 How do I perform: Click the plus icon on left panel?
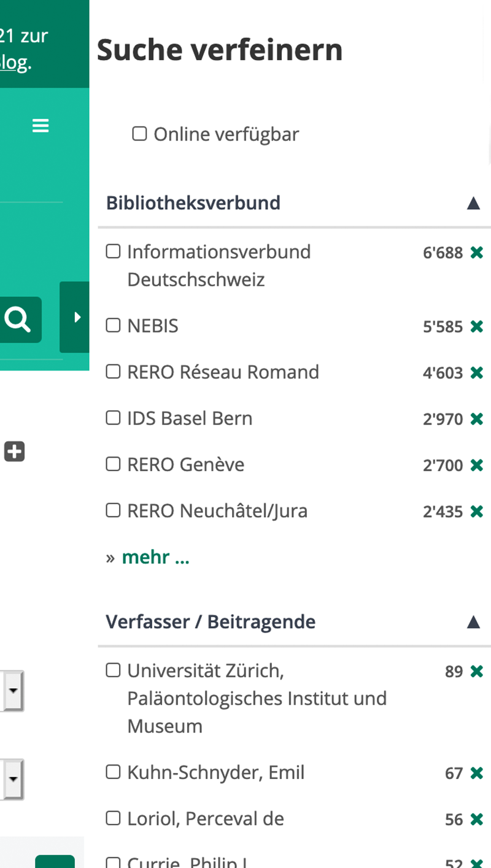tap(15, 452)
